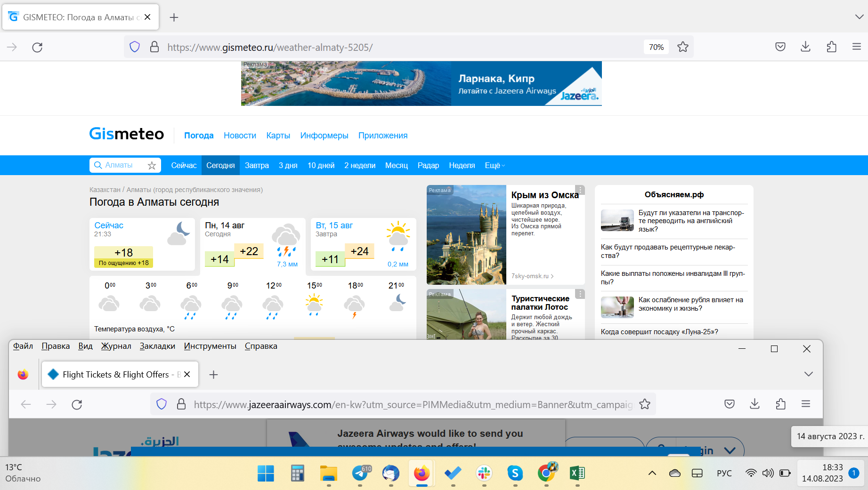Image resolution: width=868 pixels, height=490 pixels.
Task: Switch to the 10 дней forecast tab
Action: (x=321, y=166)
